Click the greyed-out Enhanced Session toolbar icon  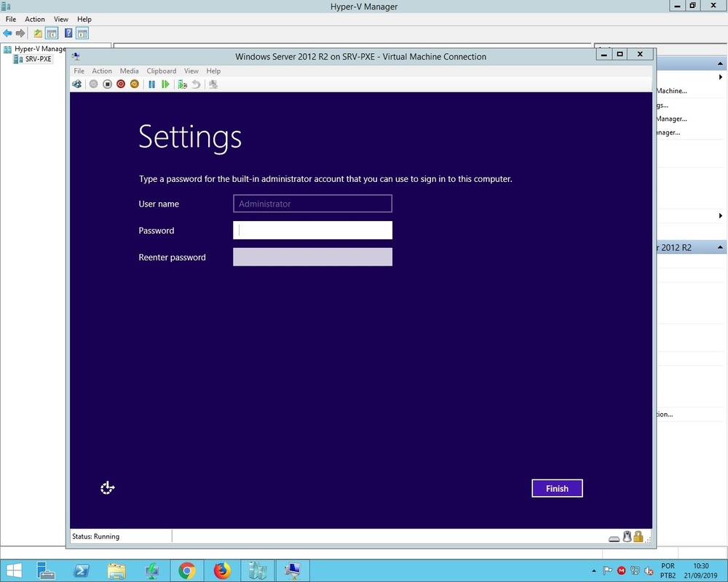213,84
